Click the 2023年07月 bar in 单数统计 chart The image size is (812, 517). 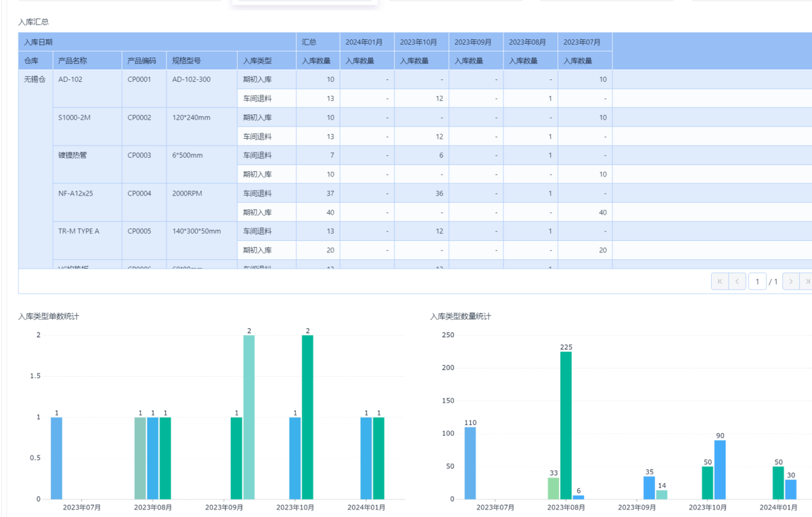click(56, 458)
